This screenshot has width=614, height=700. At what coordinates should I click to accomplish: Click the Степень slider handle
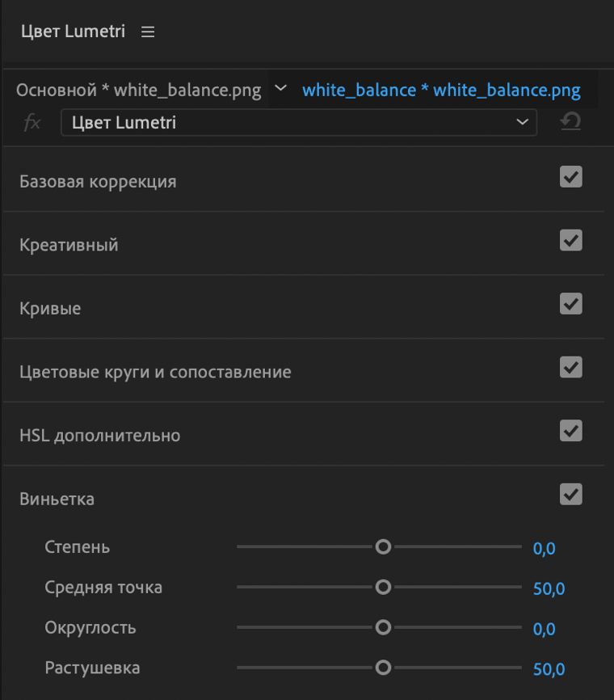point(384,547)
